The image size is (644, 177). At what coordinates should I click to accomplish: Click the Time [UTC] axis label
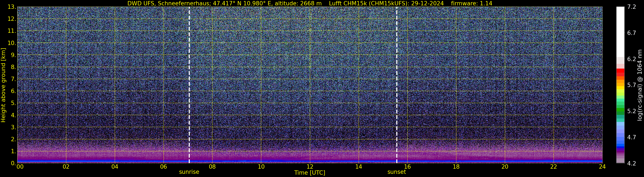tap(310, 173)
